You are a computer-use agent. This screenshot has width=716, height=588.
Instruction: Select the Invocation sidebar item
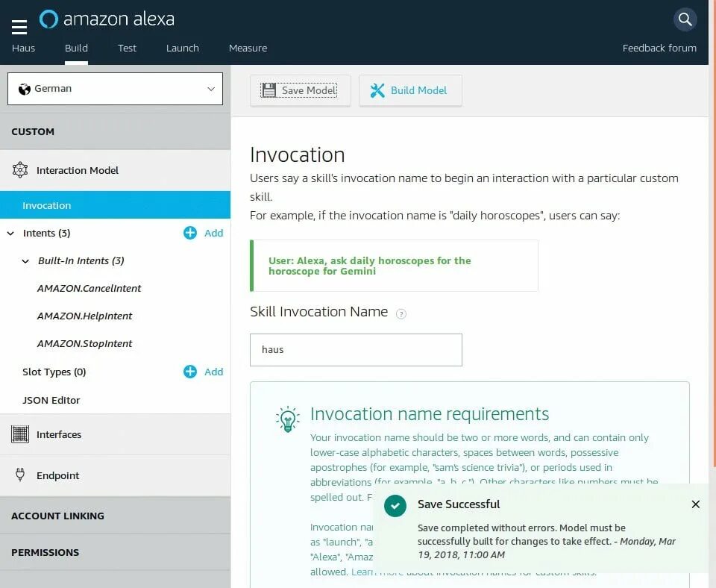click(x=115, y=205)
